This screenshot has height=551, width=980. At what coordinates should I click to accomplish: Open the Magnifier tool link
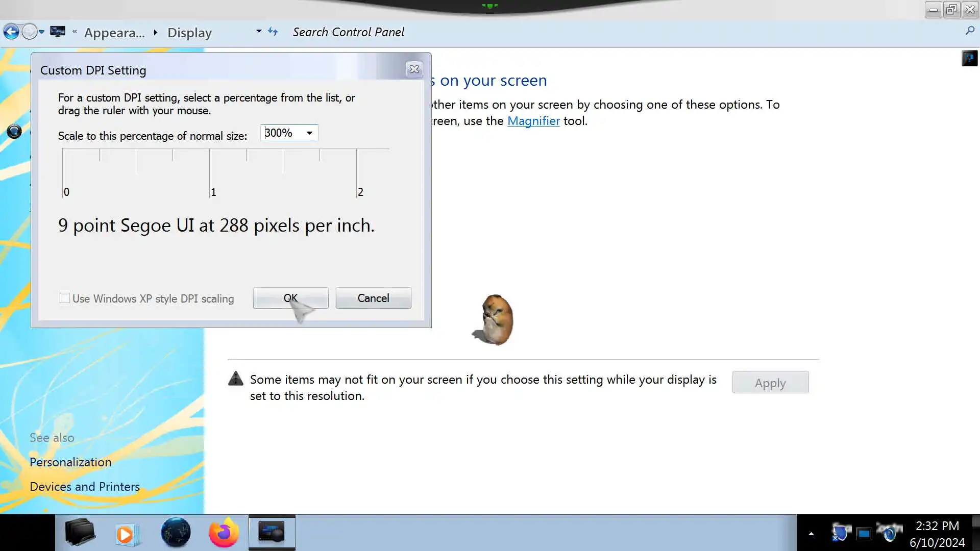point(533,121)
